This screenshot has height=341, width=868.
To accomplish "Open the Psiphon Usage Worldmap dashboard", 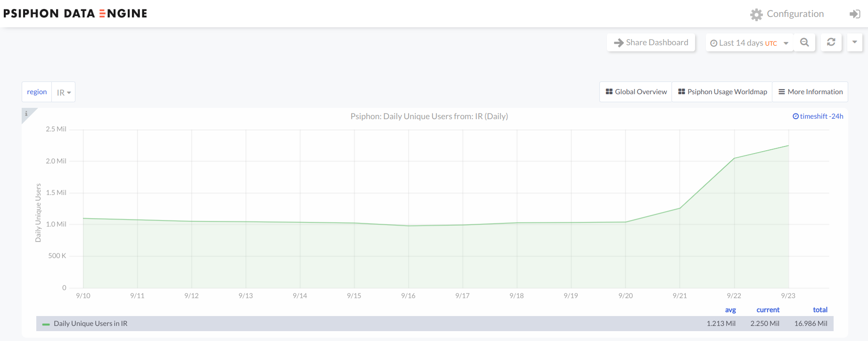I will (722, 92).
